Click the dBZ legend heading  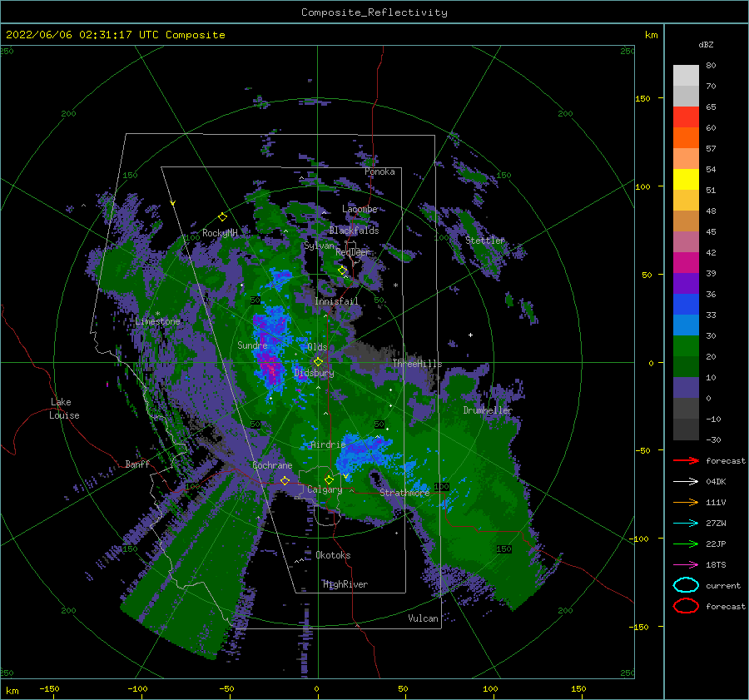point(706,44)
